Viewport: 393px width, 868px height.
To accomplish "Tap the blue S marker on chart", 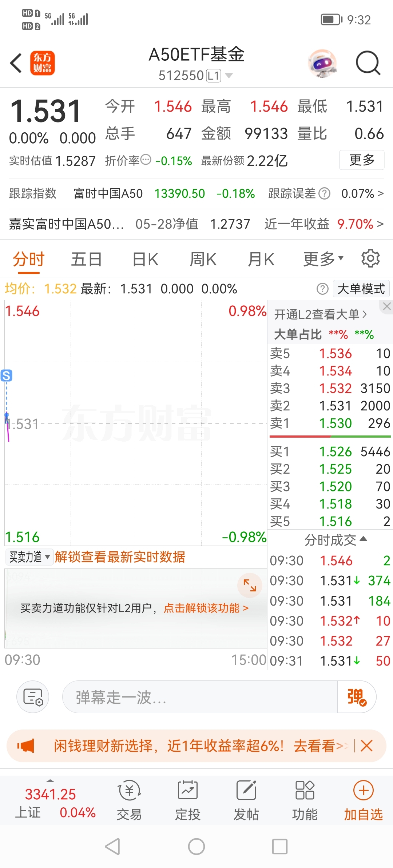I will [7, 375].
